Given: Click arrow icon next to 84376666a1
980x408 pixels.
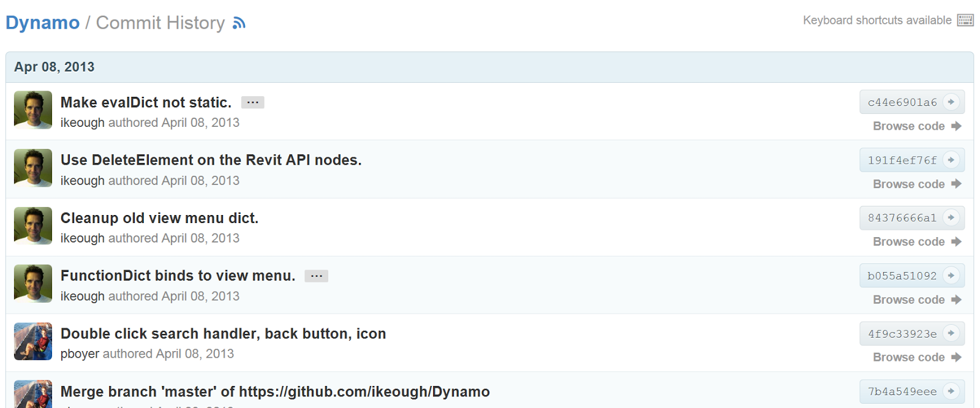Looking at the screenshot, I should (951, 217).
